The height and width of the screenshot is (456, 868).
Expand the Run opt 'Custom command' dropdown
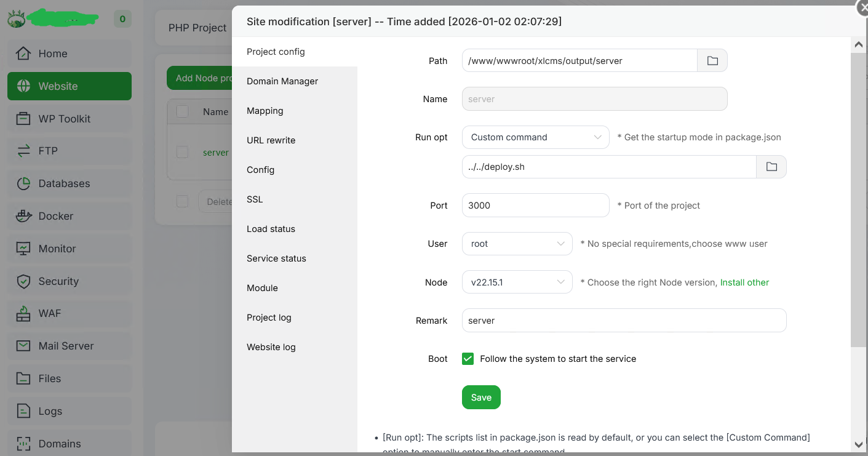coord(535,137)
